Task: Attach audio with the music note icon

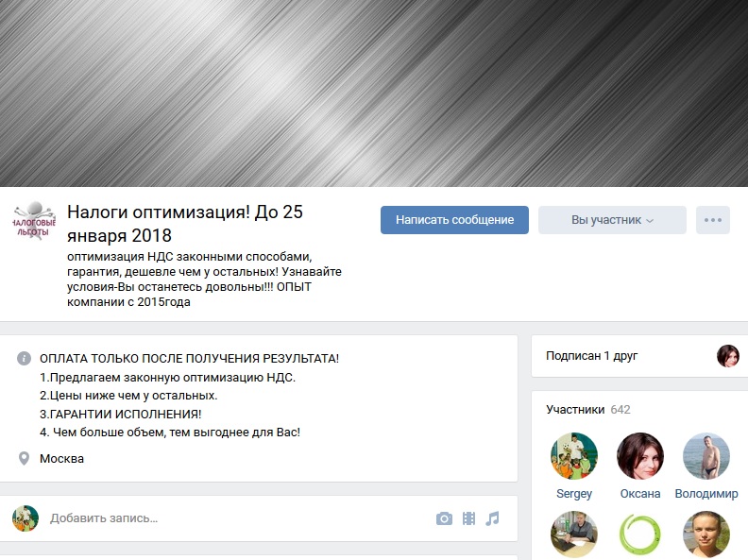Action: tap(492, 518)
